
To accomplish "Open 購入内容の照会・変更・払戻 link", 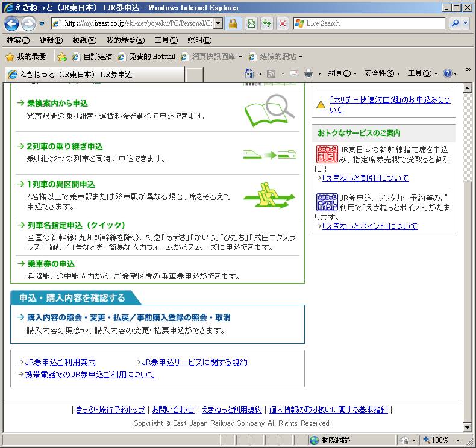I will coord(129,317).
